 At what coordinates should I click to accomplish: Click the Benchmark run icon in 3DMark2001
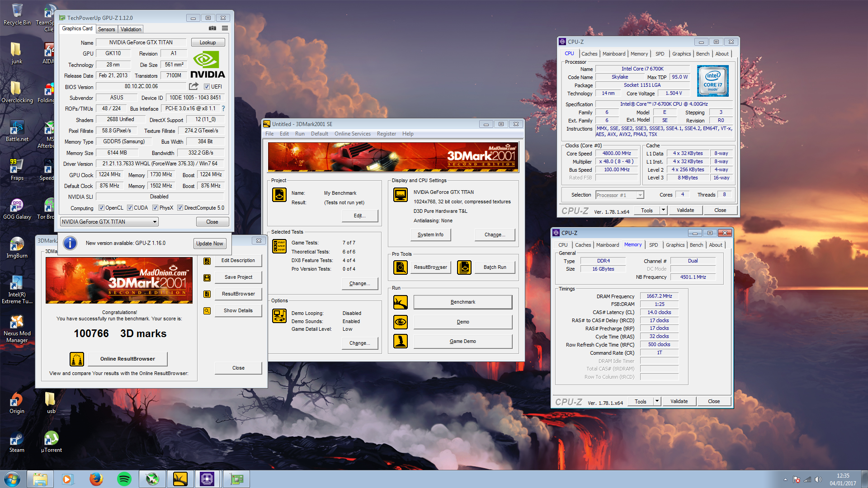click(401, 302)
